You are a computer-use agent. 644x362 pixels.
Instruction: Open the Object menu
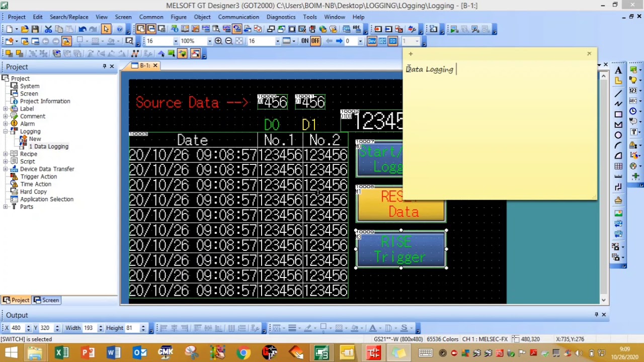202,17
